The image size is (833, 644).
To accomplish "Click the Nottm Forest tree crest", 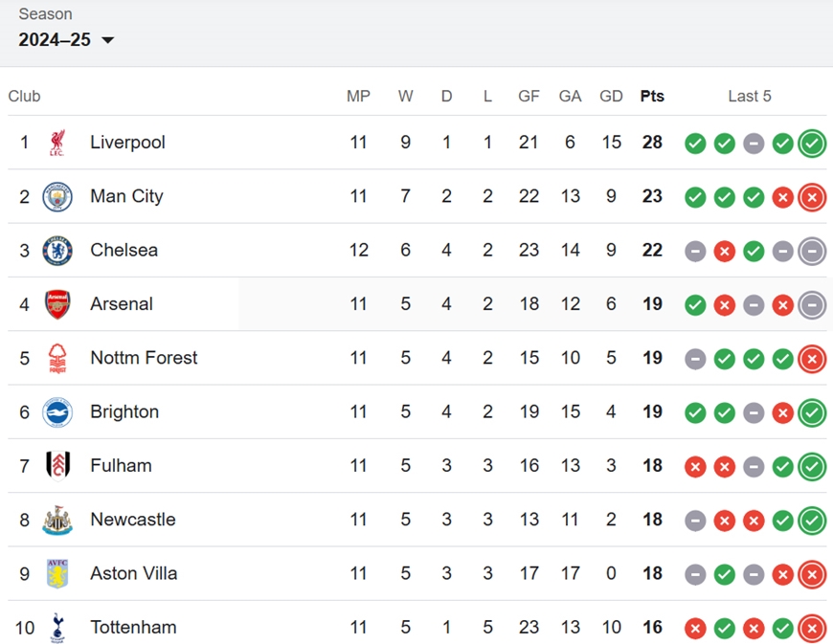I will (x=57, y=359).
